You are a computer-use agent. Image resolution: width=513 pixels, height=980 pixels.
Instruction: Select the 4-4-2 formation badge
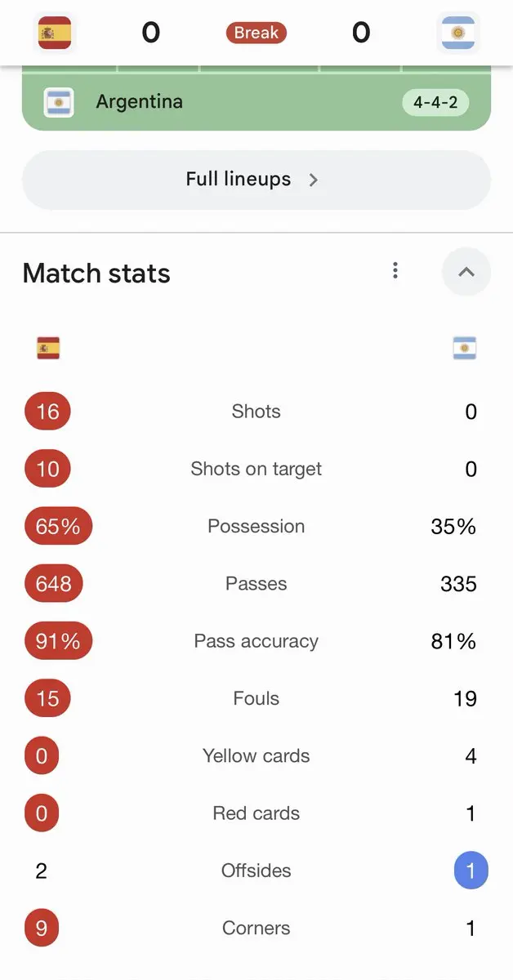435,103
